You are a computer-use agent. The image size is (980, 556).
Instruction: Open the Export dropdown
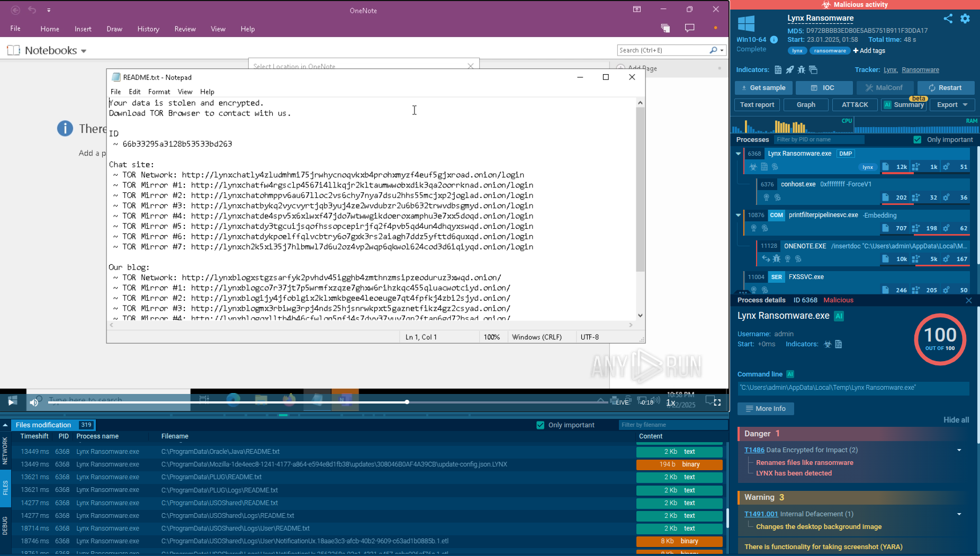[952, 105]
